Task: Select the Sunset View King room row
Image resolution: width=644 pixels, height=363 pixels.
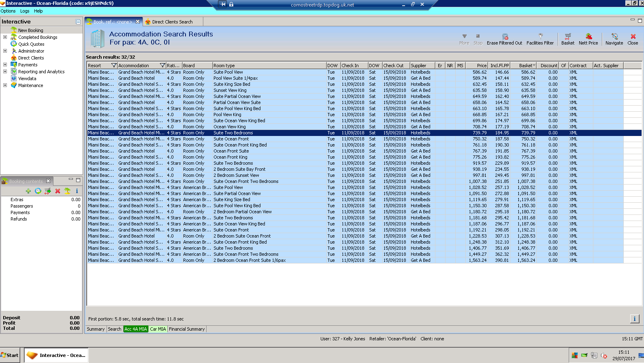Action: [355, 90]
